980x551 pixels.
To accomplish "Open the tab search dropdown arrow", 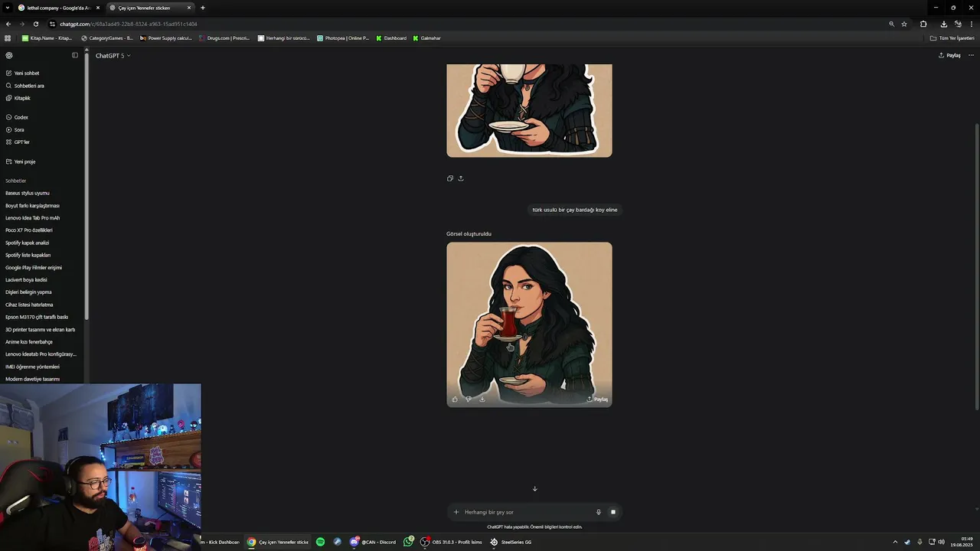I will pos(8,8).
